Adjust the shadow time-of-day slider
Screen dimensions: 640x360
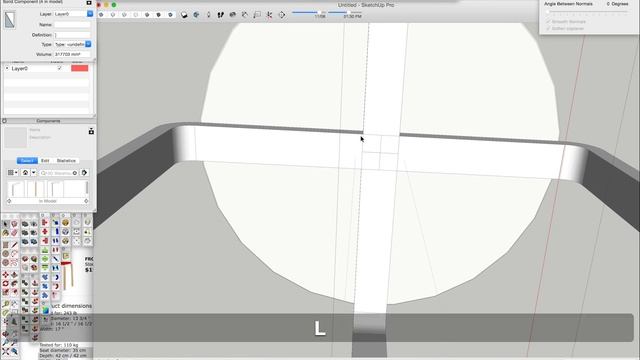coord(345,12)
